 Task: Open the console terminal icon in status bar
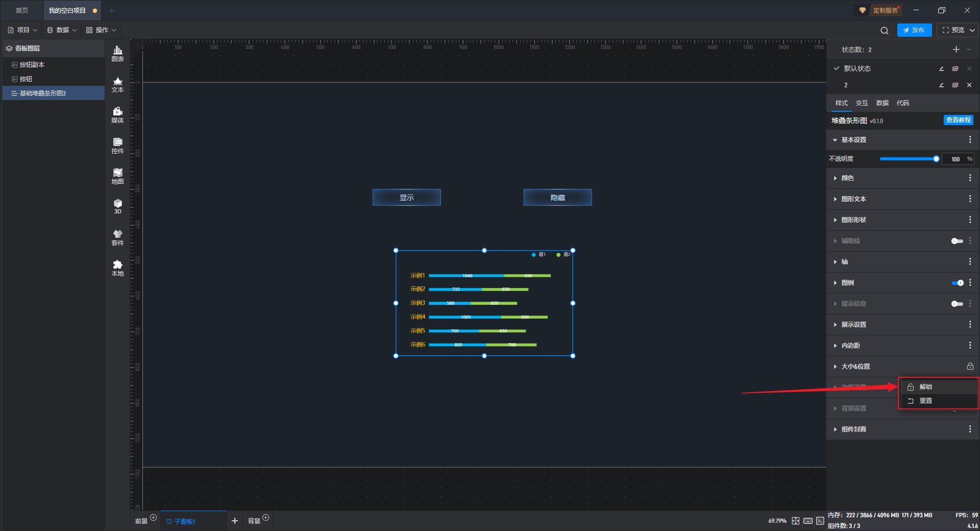820,521
